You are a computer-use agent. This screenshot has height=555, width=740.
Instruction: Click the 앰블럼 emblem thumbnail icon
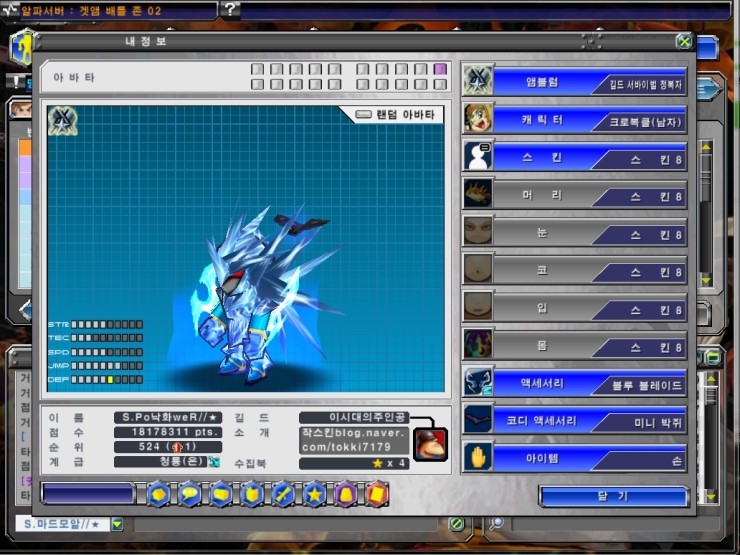coord(478,79)
